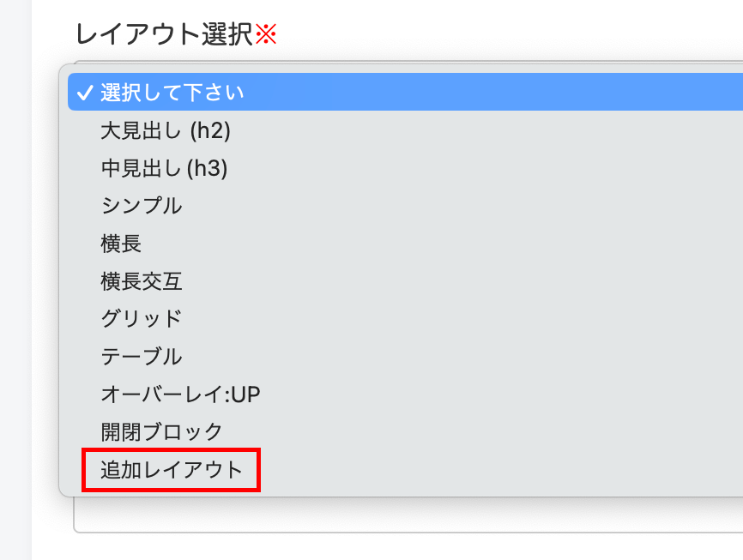Screen dimensions: 743x560
Task: Click the red ※ required mark
Action: [267, 35]
